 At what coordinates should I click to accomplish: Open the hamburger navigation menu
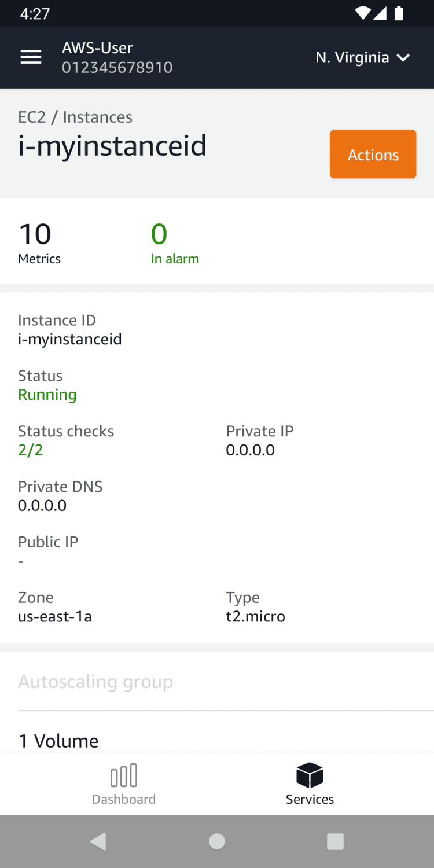(31, 57)
